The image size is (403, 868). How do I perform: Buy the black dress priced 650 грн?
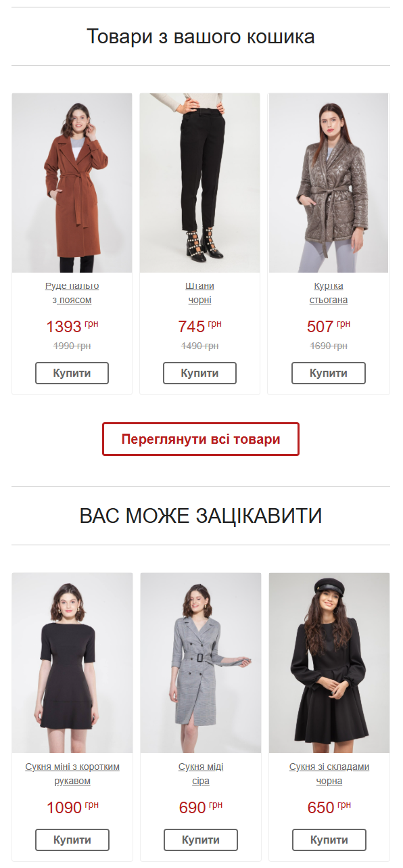coord(329,840)
